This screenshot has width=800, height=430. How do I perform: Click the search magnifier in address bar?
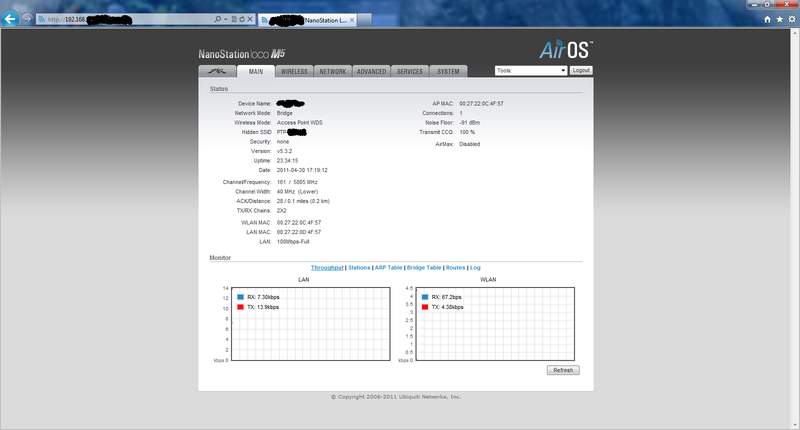coord(218,19)
